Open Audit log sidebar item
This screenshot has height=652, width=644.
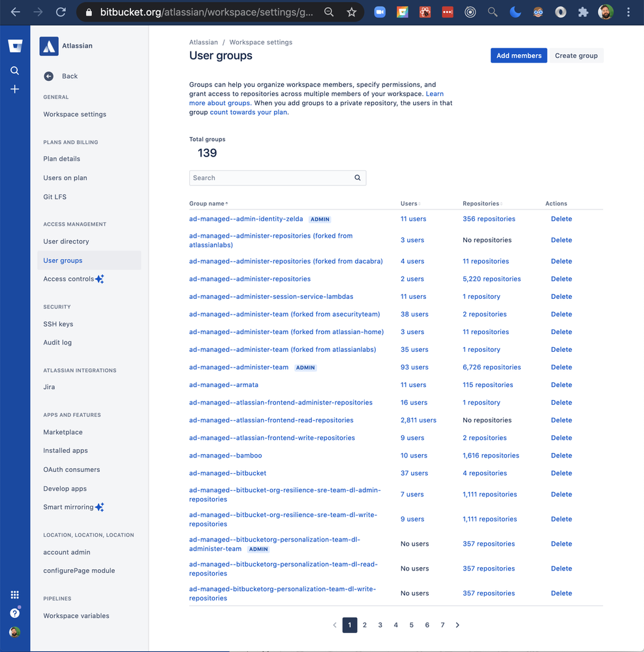click(57, 342)
